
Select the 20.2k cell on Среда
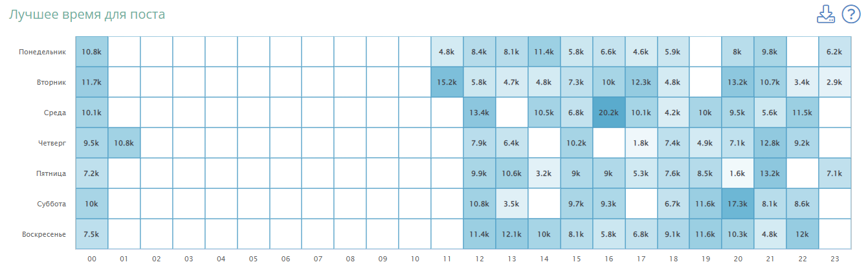609,113
